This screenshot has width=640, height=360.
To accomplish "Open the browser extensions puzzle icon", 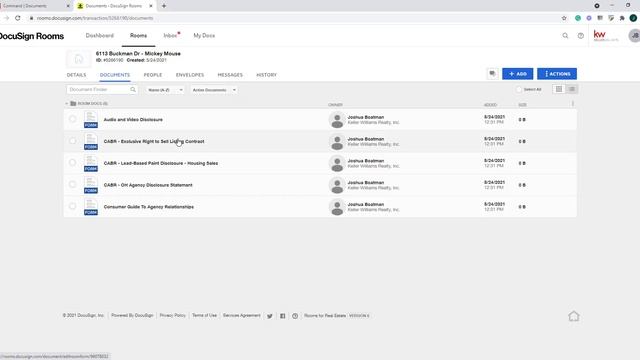I will [x=622, y=18].
